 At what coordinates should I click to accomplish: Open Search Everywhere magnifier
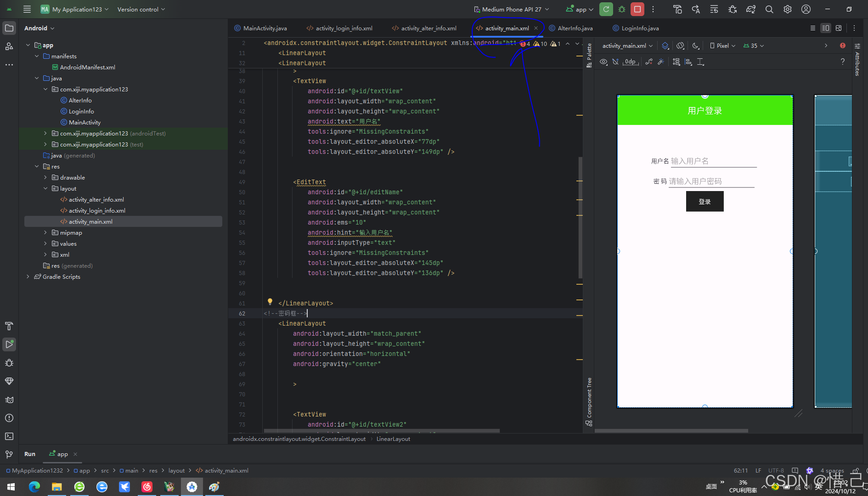coord(769,9)
